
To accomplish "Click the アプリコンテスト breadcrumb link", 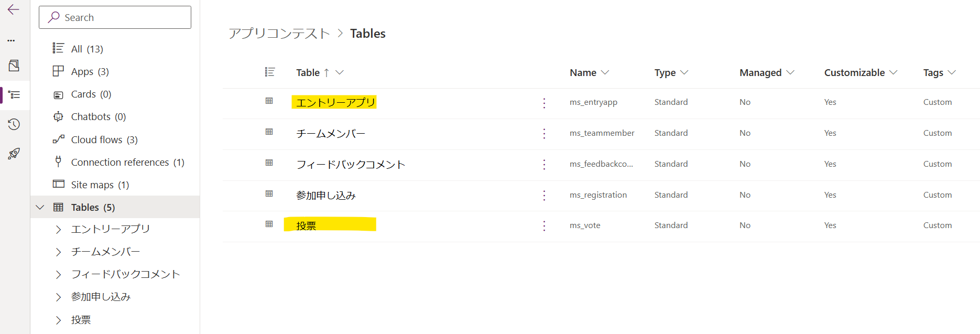I will point(279,34).
